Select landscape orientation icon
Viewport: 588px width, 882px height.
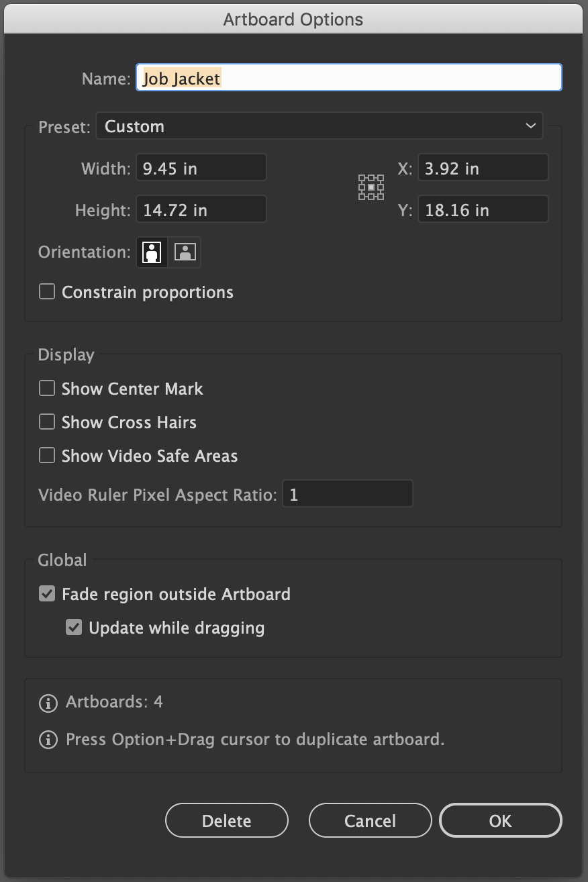[185, 252]
